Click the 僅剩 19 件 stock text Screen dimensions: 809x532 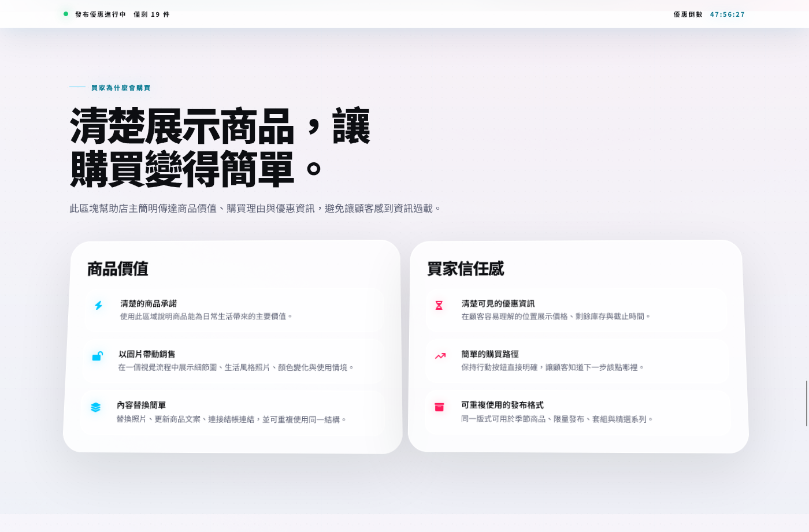[x=152, y=14]
